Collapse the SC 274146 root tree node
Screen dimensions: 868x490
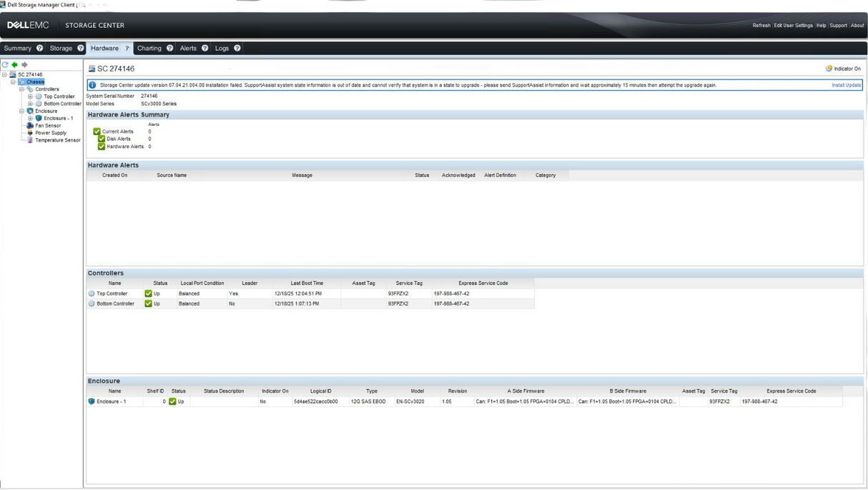4,74
